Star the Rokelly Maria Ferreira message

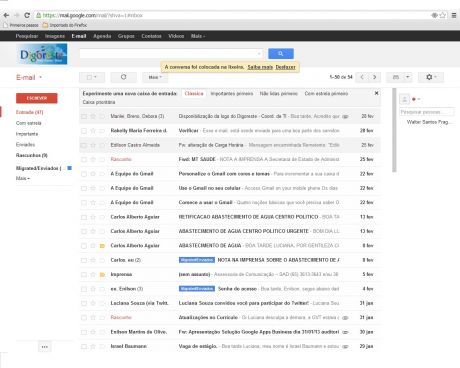click(x=93, y=131)
